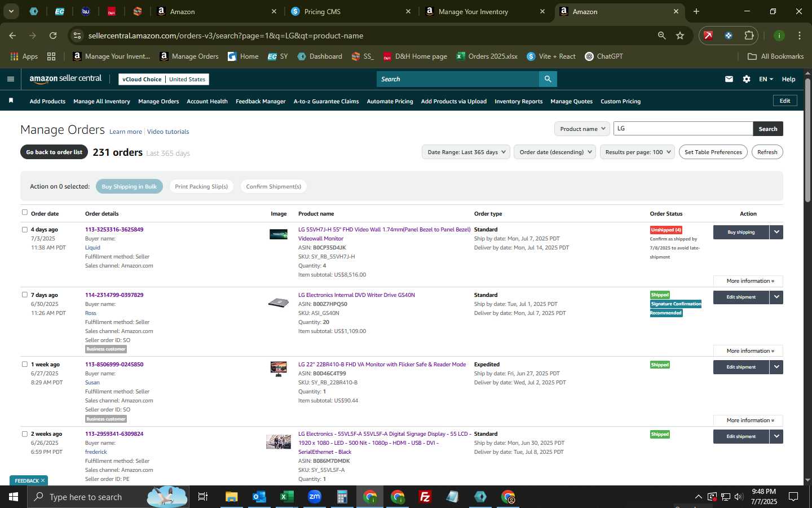Open the Chrome extensions puzzle icon
Screen dimensions: 812x508
click(x=749, y=36)
